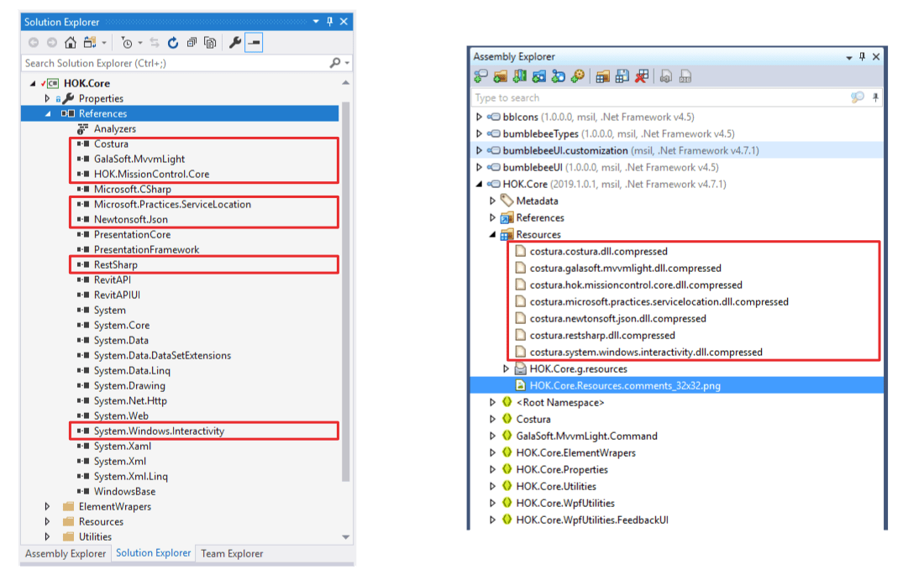The image size is (924, 580).
Task: Expand the Properties node
Action: tap(47, 98)
